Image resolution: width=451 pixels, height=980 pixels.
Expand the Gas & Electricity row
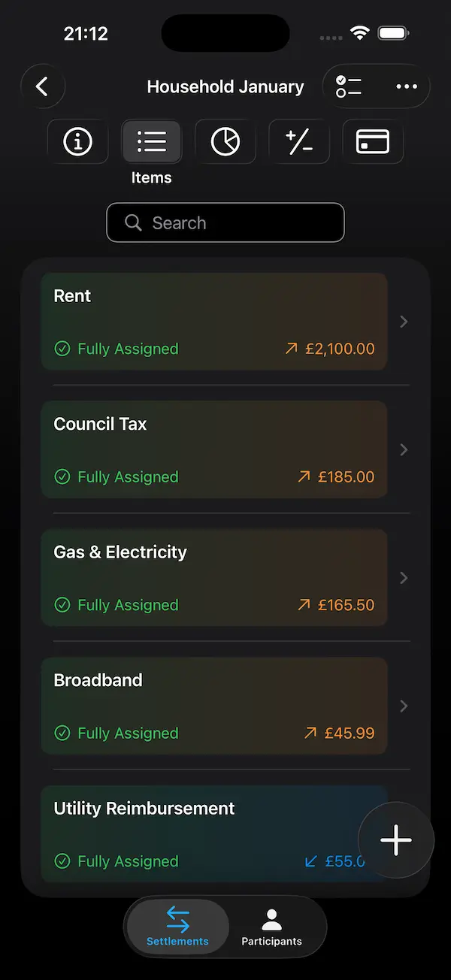click(404, 577)
